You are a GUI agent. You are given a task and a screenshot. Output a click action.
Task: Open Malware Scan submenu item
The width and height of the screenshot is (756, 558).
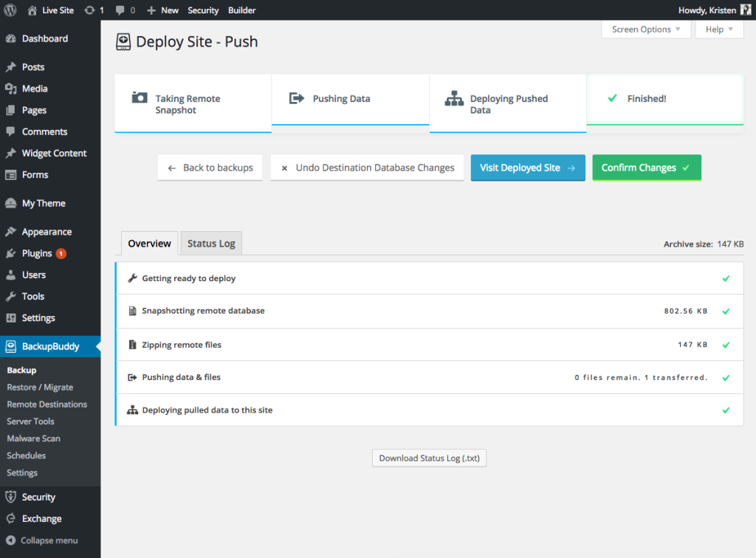pos(33,438)
